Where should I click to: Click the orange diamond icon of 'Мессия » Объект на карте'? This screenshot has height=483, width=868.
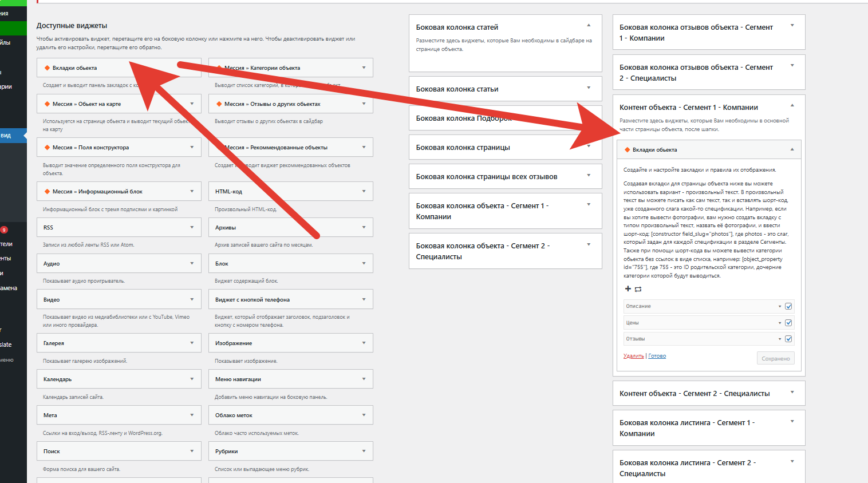[x=47, y=104]
